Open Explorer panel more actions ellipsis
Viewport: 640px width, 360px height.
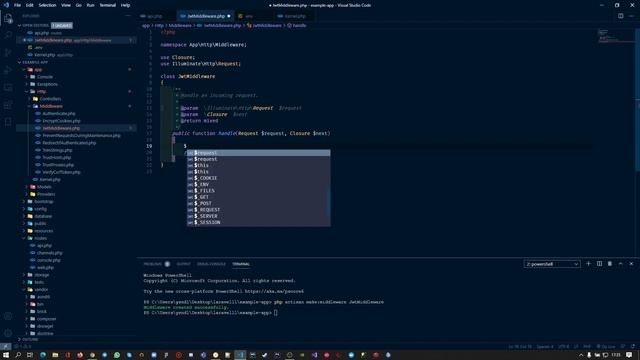128,16
